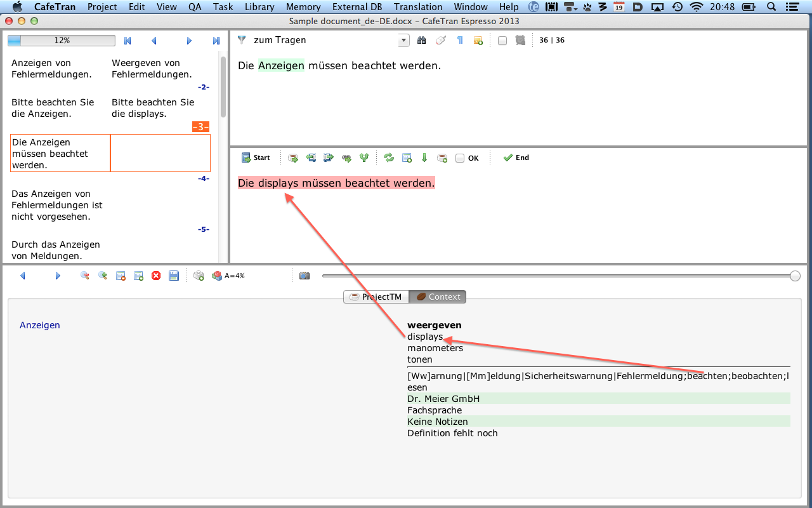Image resolution: width=812 pixels, height=508 pixels.
Task: Open the Memory menu
Action: tap(303, 7)
